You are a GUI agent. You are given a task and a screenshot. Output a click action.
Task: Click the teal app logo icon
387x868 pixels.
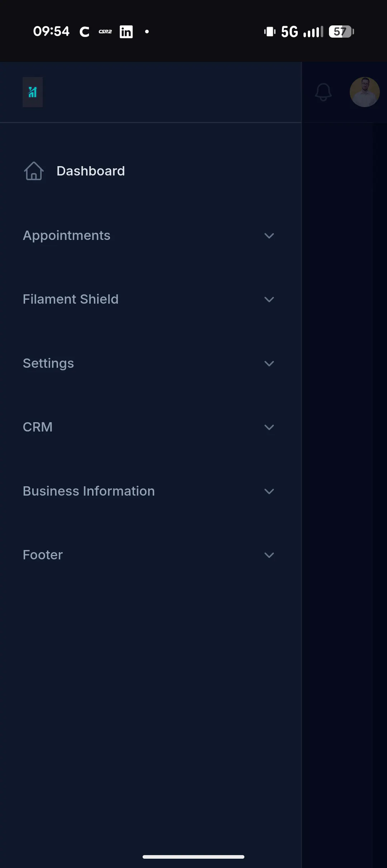click(33, 92)
